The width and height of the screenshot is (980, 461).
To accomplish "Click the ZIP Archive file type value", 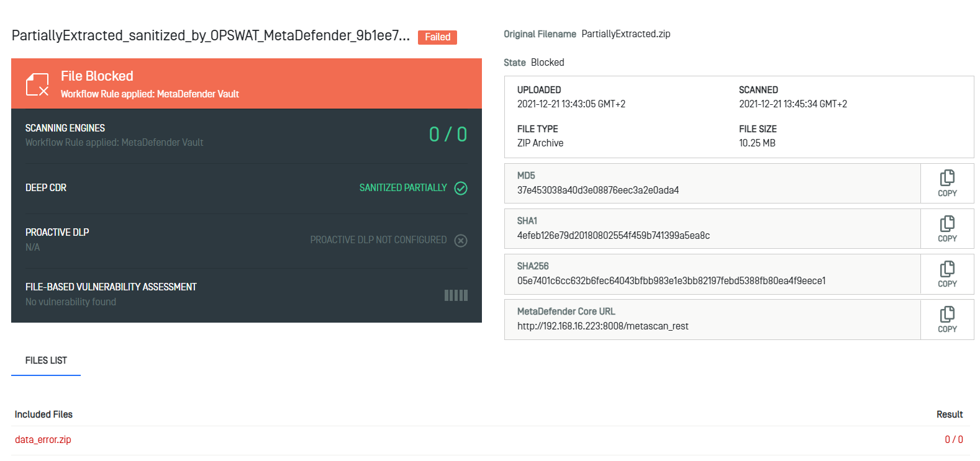I will [x=540, y=143].
